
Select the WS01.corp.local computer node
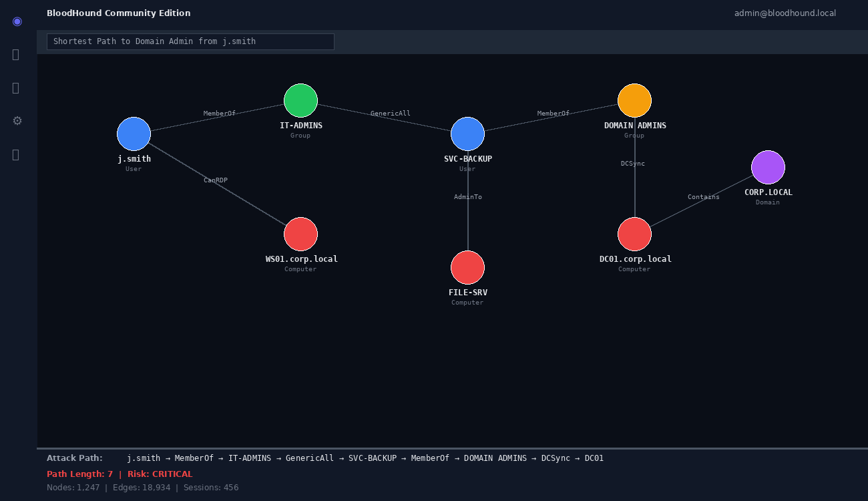click(300, 234)
